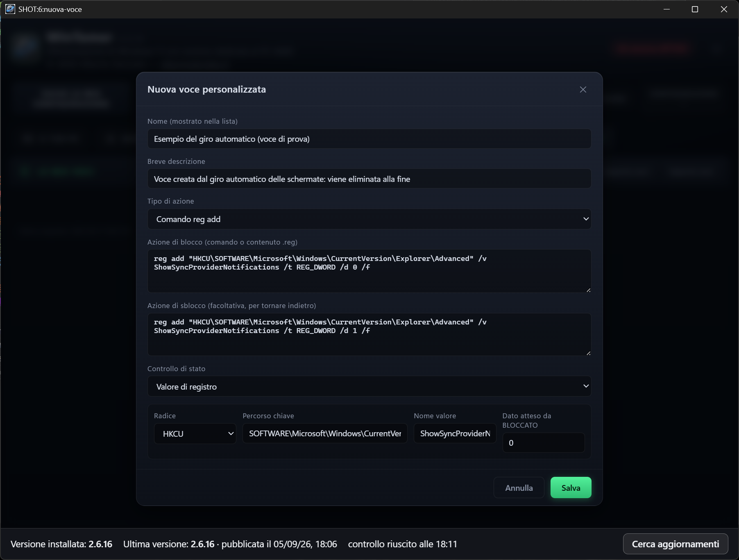The width and height of the screenshot is (739, 560).
Task: Click the Nome valore input field
Action: (x=455, y=433)
